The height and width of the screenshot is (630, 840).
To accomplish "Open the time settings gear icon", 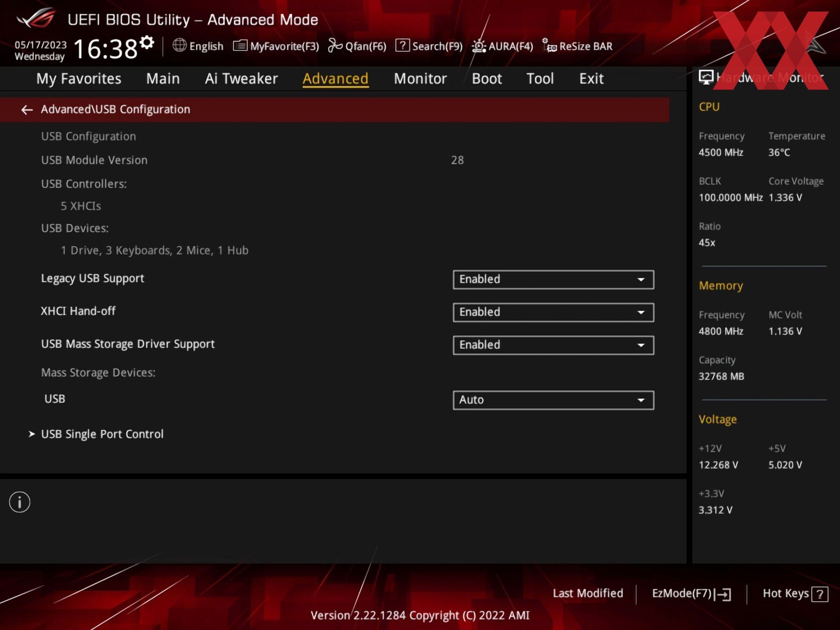I will coord(147,42).
